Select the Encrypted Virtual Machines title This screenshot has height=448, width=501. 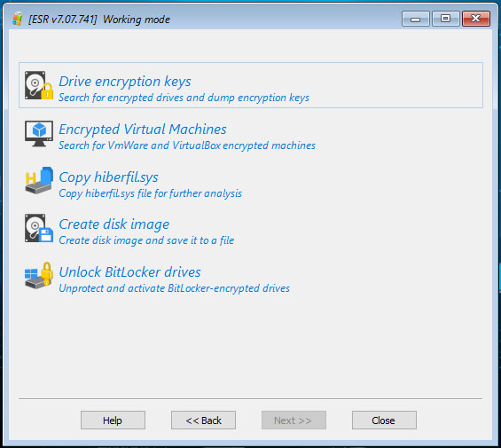pyautogui.click(x=143, y=130)
